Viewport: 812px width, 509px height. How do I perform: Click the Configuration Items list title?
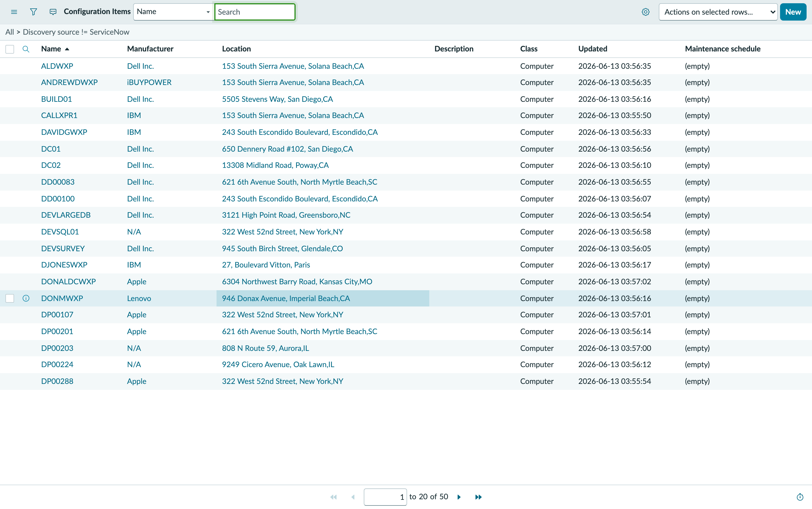(x=97, y=11)
